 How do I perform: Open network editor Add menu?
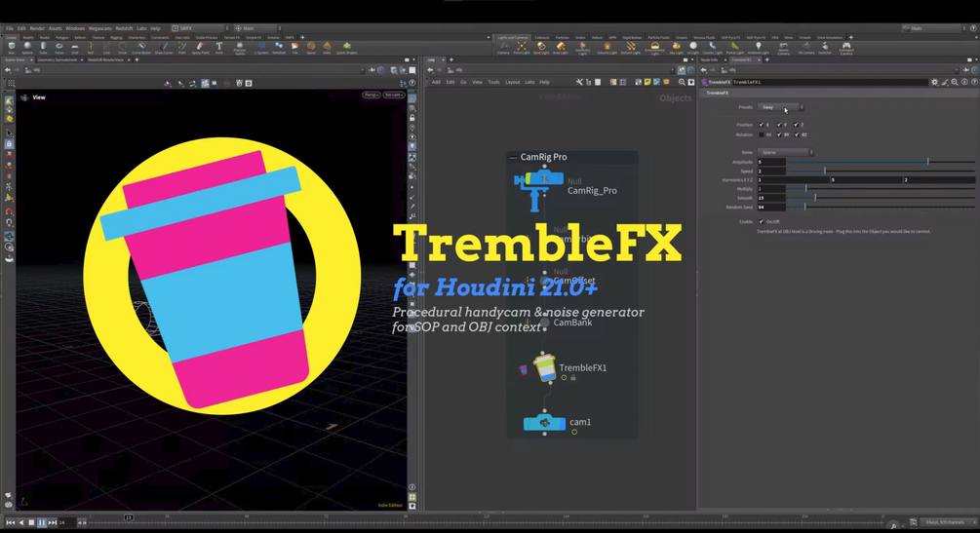click(x=436, y=83)
